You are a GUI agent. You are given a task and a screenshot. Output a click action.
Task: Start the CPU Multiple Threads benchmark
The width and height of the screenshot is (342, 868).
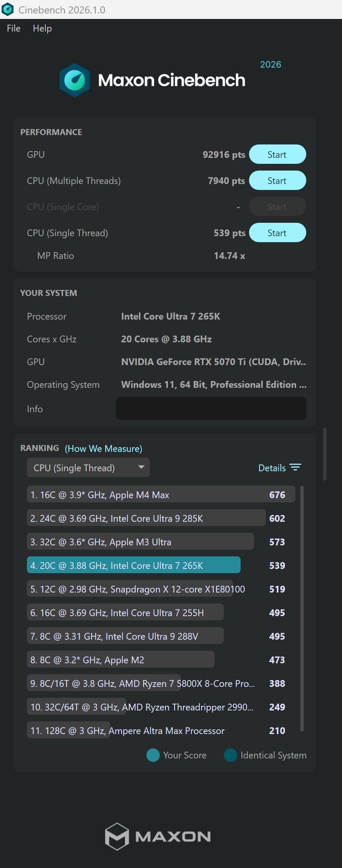pyautogui.click(x=277, y=181)
